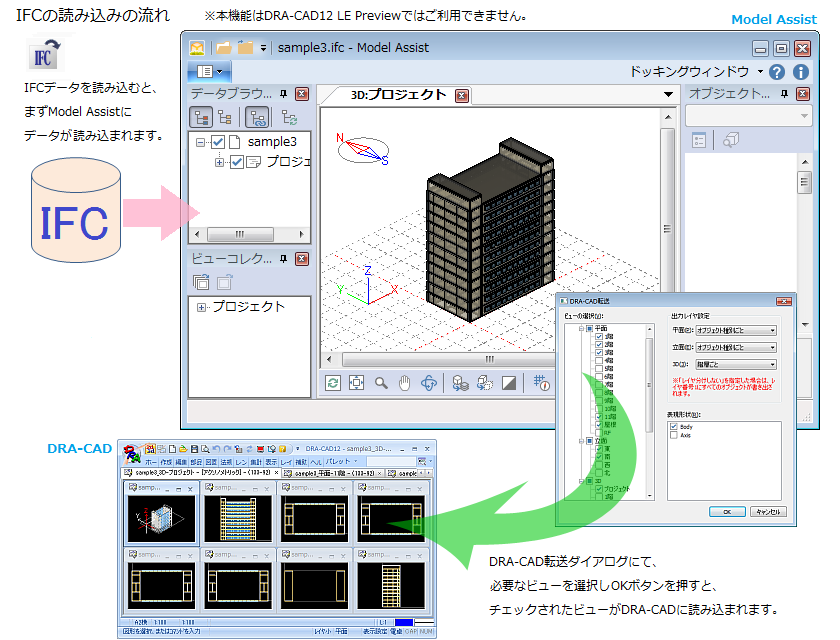Open the パレット menu in DRA-CAD
840x640 pixels.
341,462
